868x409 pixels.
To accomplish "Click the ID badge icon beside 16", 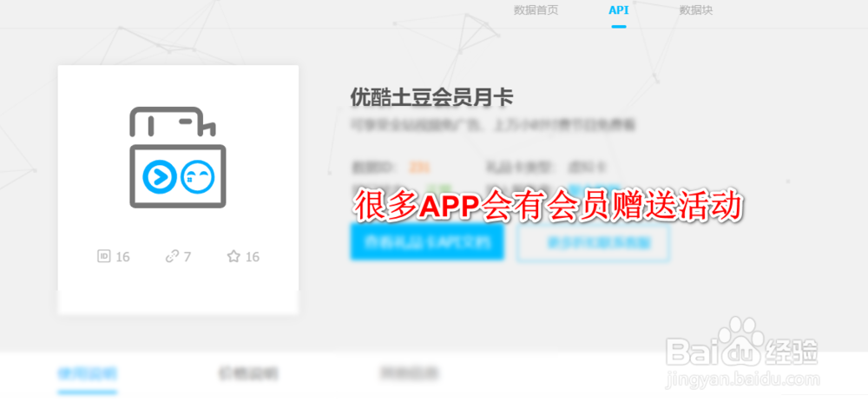I will tap(104, 256).
